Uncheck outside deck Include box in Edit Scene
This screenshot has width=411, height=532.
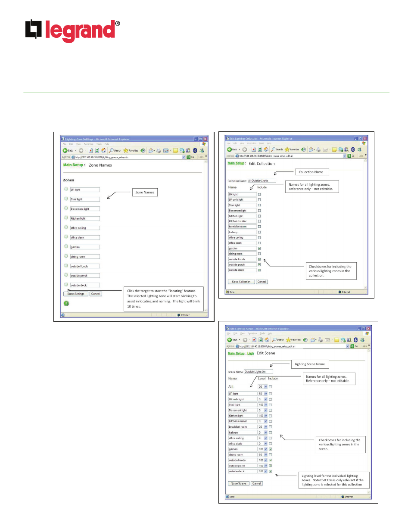click(271, 471)
